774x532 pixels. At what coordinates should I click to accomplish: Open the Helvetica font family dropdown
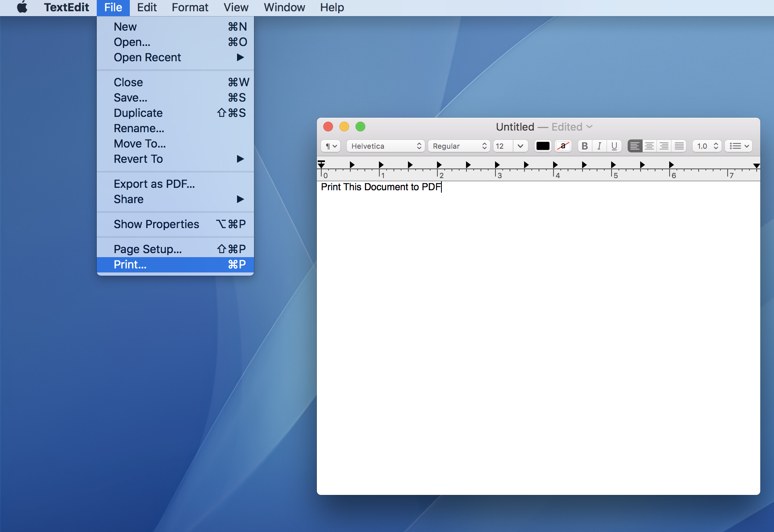point(385,146)
